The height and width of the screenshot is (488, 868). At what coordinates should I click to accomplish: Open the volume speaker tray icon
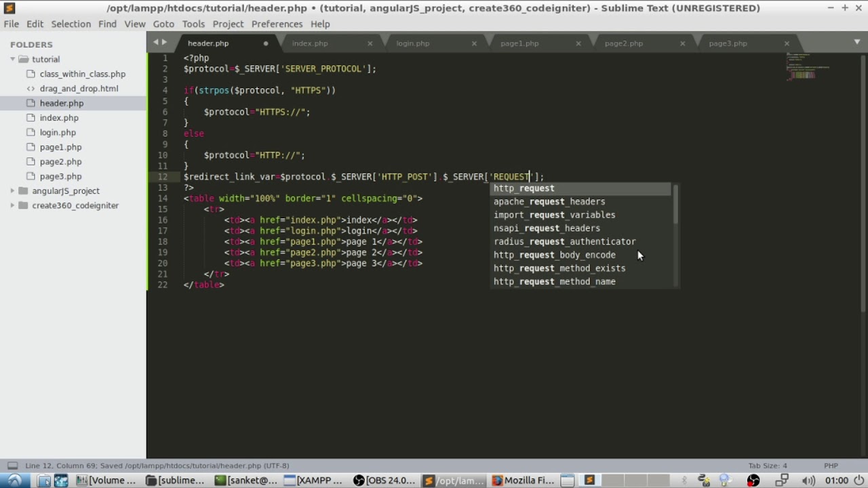pos(808,481)
